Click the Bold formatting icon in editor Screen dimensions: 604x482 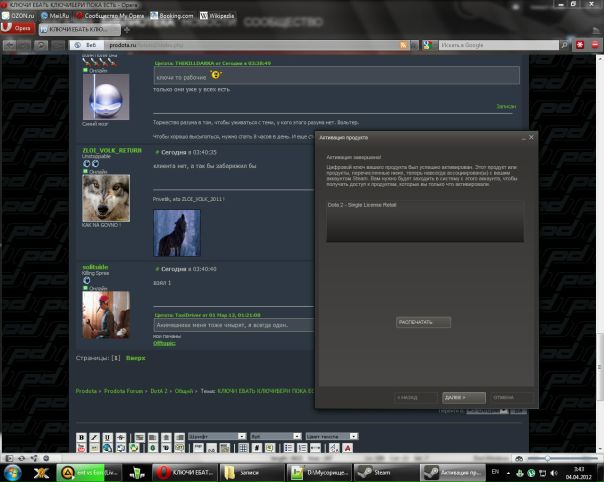pos(82,437)
